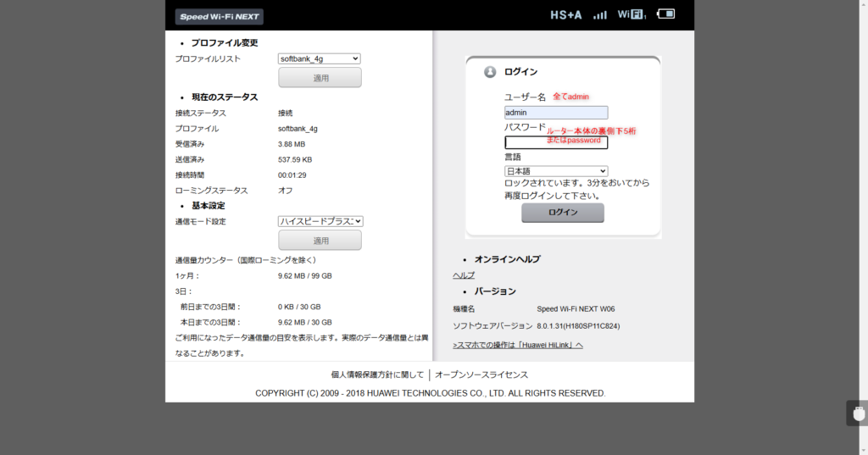
Task: Open the 言語 dropdown set to 日本語
Action: pyautogui.click(x=556, y=171)
